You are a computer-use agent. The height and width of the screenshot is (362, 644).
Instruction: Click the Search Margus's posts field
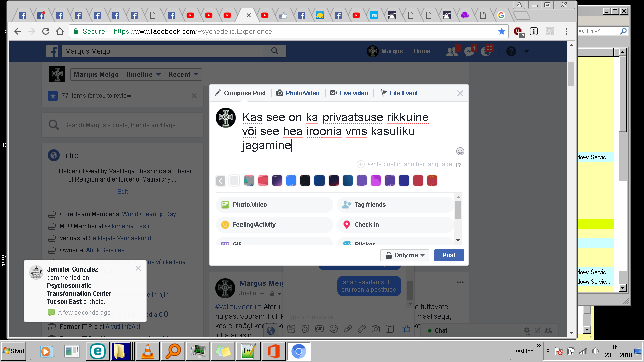pos(122,125)
